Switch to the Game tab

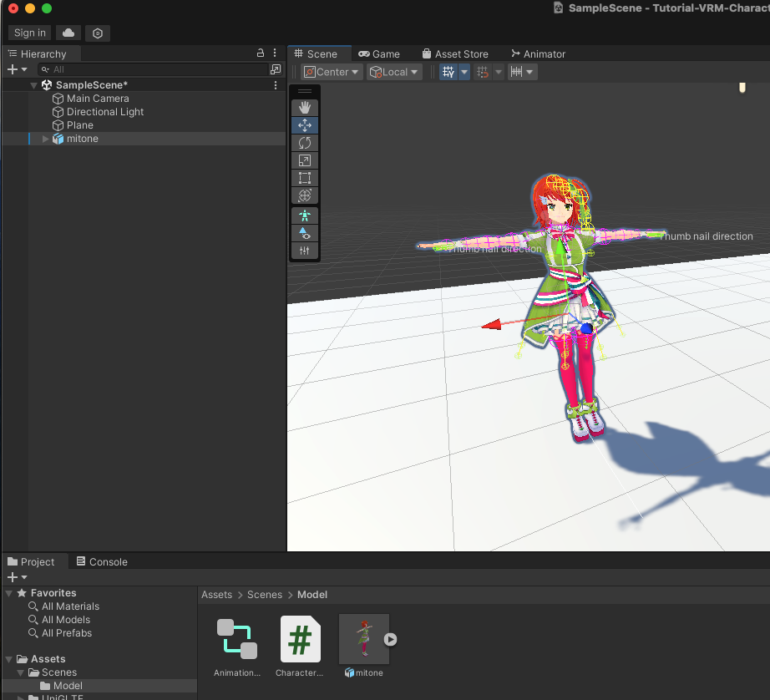point(379,53)
